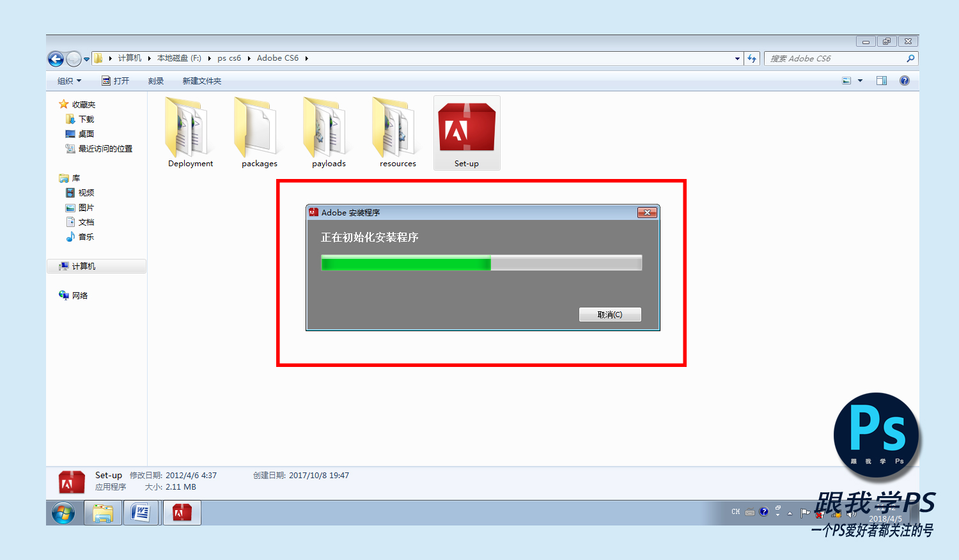
Task: Open the Windows Start menu orb
Action: pos(63,513)
